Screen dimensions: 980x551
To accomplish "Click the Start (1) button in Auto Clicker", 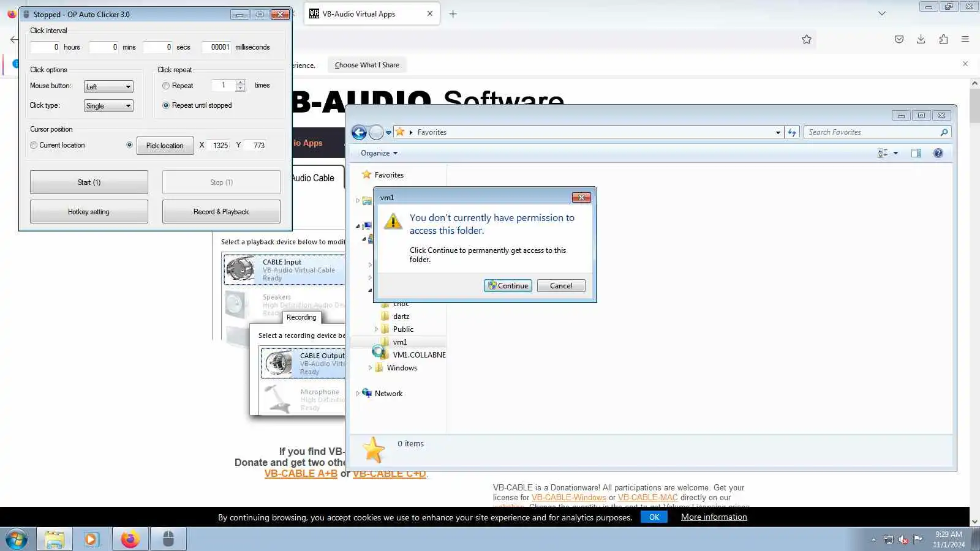I will point(89,182).
